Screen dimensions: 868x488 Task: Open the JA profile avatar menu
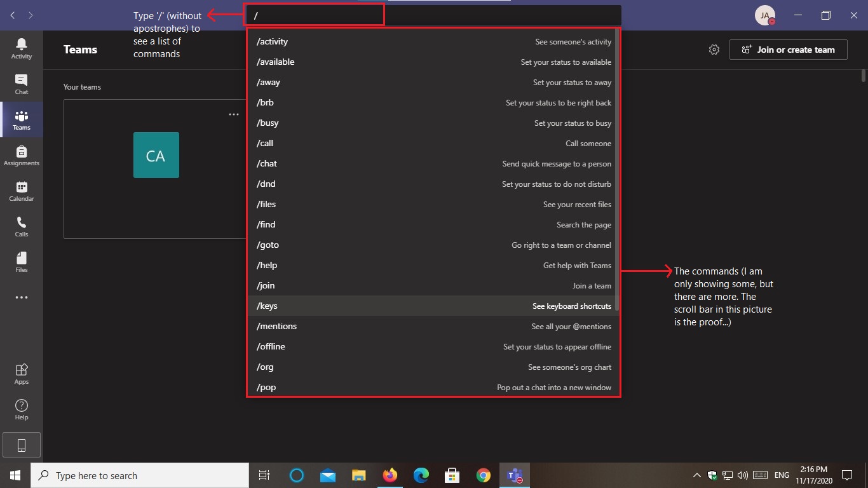pos(765,15)
